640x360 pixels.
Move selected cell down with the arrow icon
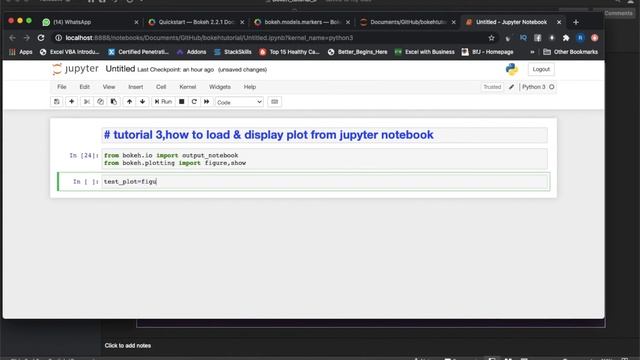click(x=142, y=102)
